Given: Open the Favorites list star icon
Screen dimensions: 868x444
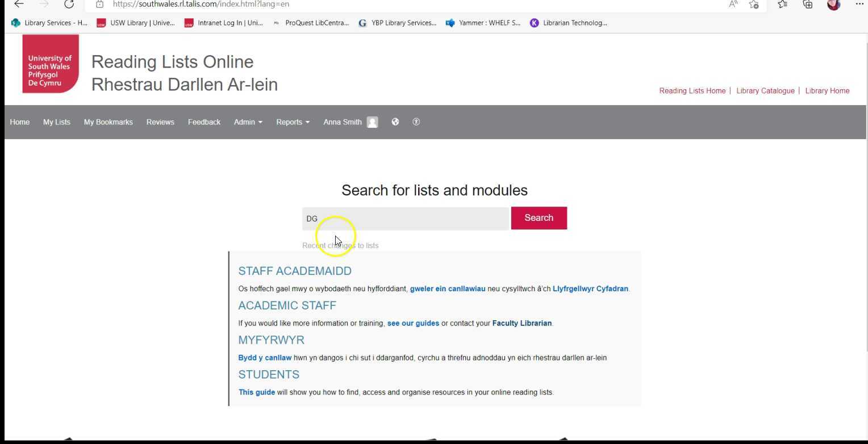Looking at the screenshot, I should (782, 4).
